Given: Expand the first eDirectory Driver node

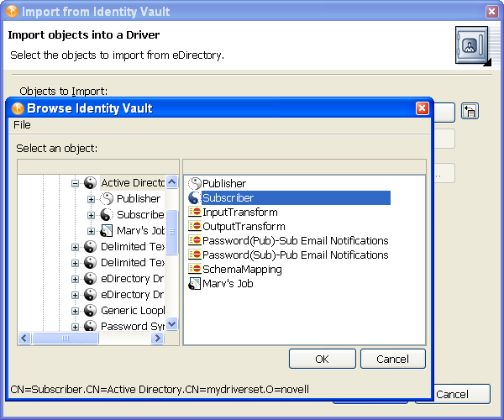Looking at the screenshot, I should [76, 279].
